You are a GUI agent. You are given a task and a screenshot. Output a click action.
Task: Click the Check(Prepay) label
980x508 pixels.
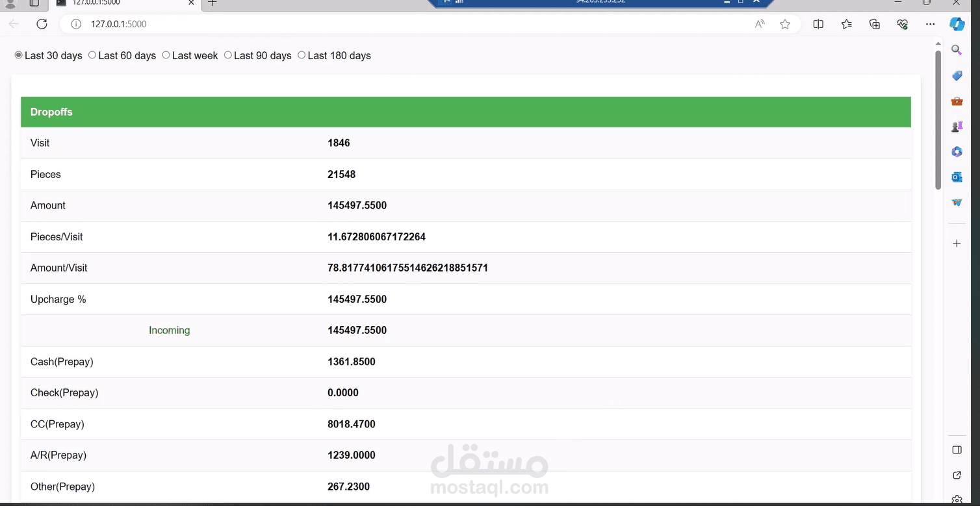[x=64, y=393]
